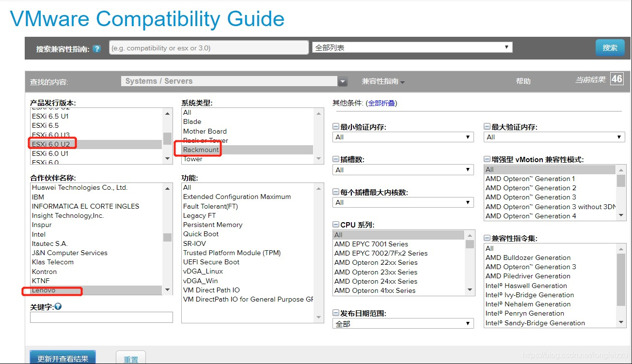Viewport: 632px width, 364px height.
Task: Select Fault Tolerant(FT) feature
Action: (x=247, y=206)
